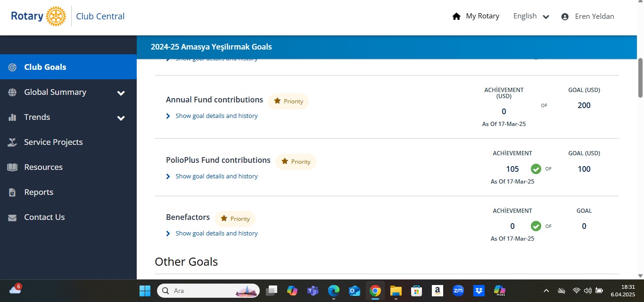
Task: Click the page vertical scrollbar thumb
Action: coord(640,78)
